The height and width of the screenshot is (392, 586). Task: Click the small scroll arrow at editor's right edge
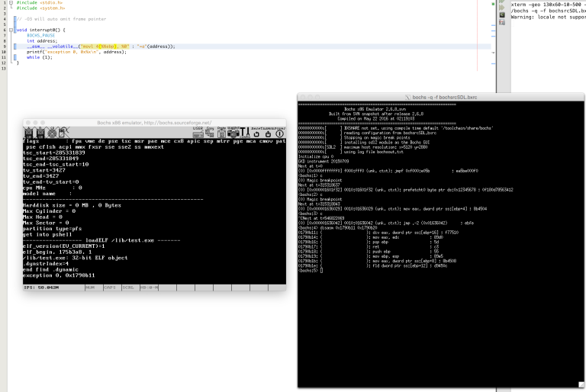tap(494, 53)
